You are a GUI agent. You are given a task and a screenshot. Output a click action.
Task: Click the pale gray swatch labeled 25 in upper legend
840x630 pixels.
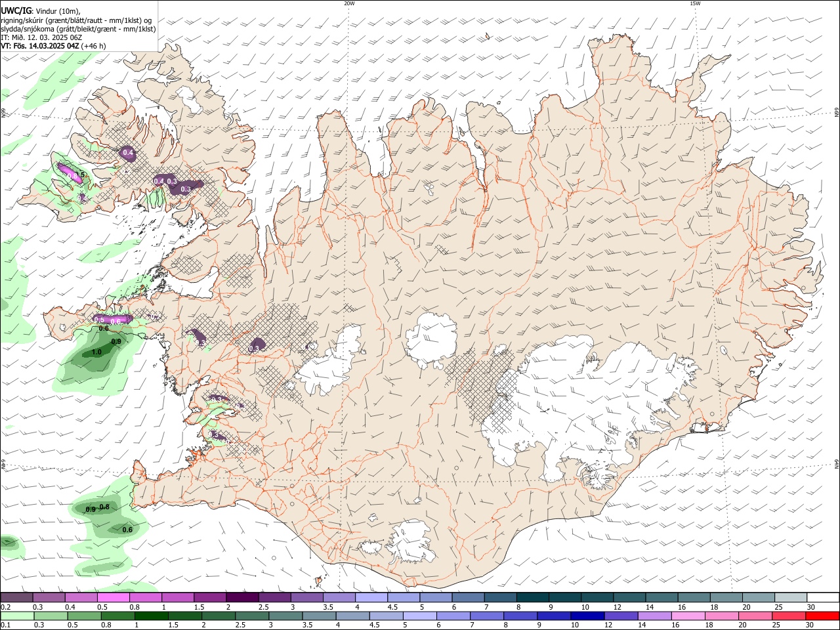(x=791, y=597)
